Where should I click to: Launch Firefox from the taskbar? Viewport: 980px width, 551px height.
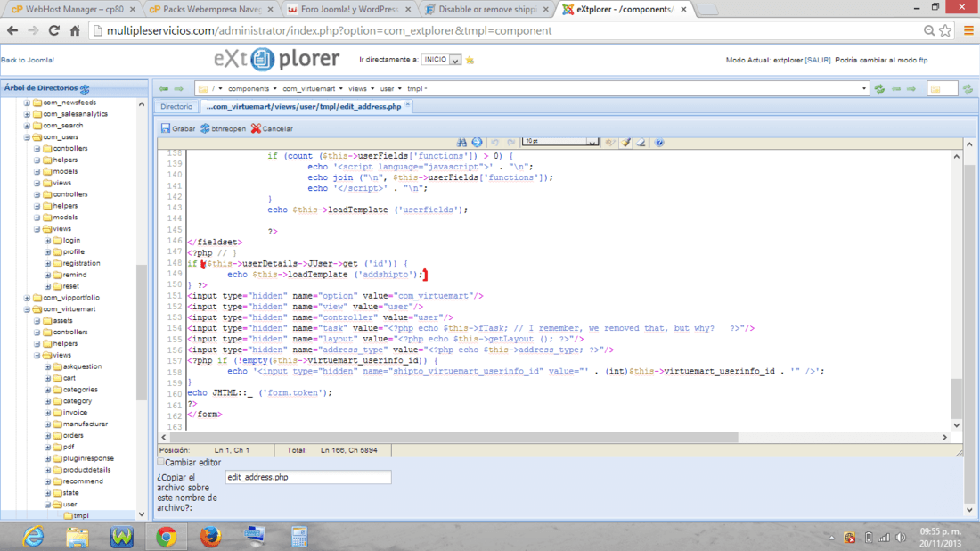(210, 537)
